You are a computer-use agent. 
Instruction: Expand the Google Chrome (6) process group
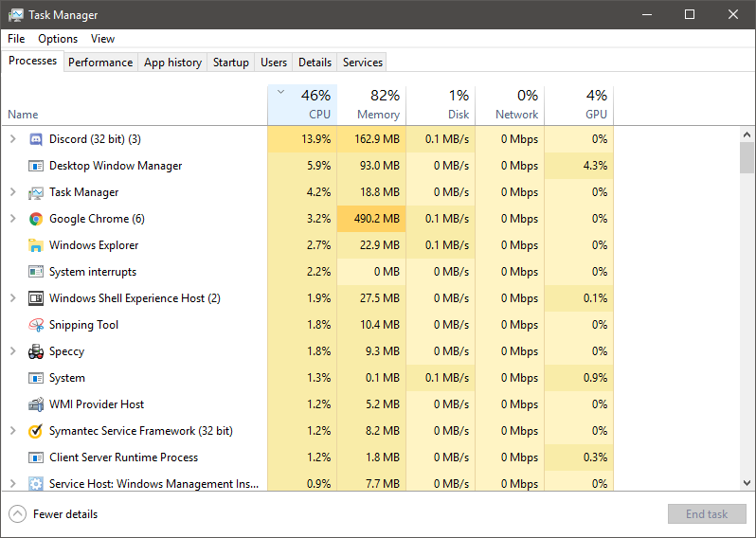point(13,219)
